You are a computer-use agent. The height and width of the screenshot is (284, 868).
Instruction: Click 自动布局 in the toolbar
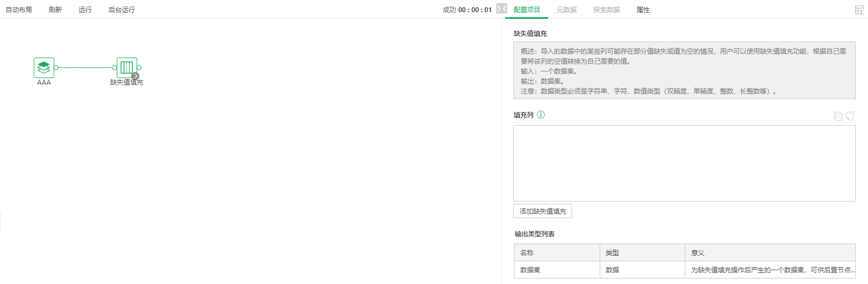click(x=19, y=10)
